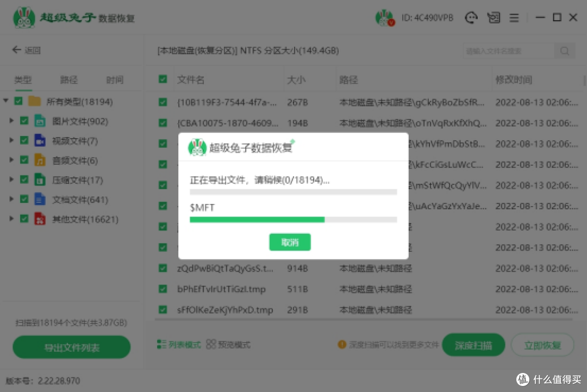
Task: Click the 文档文件 document type icon
Action: [40, 199]
